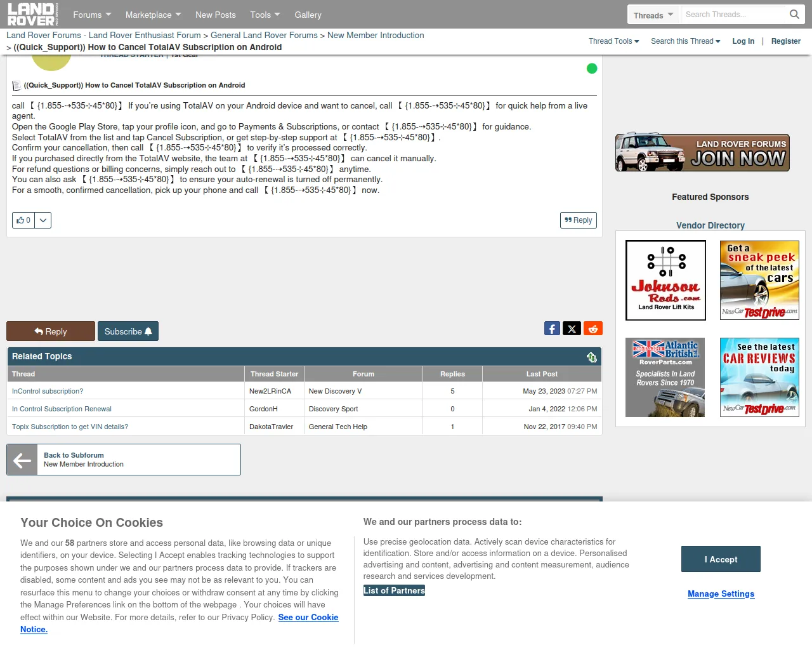Viewport: 812px width, 650px height.
Task: Click the post title about TotalAV cancellation
Action: [134, 85]
